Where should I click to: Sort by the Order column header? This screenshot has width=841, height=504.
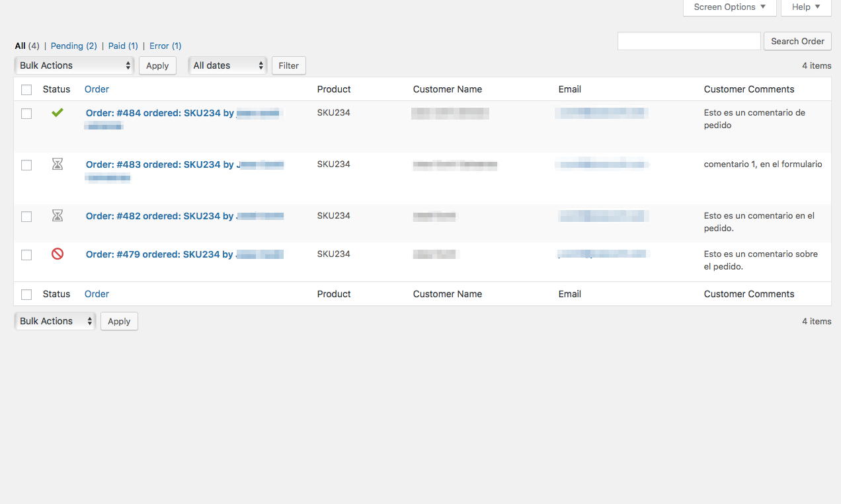[x=97, y=89]
